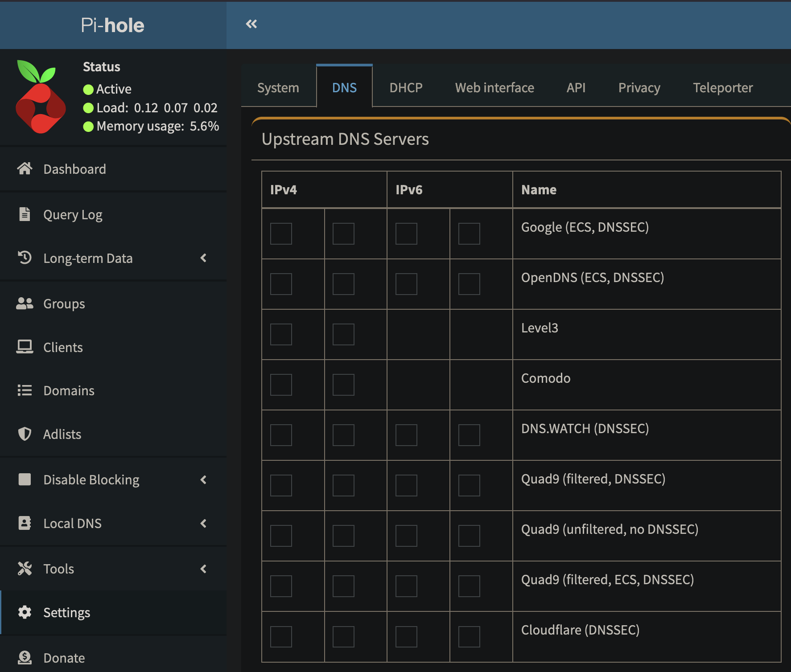Enable first IPv4 checkbox for Google

tap(281, 234)
